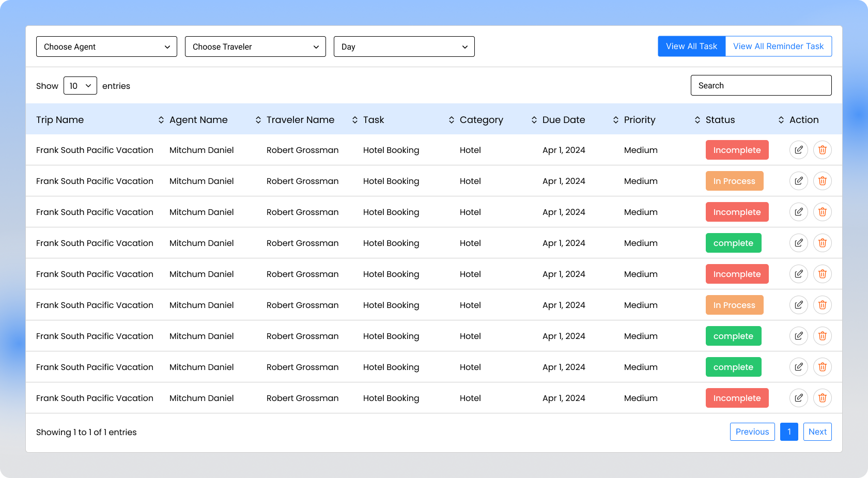This screenshot has height=478, width=868.
Task: Delete the second row In Process task
Action: click(822, 181)
